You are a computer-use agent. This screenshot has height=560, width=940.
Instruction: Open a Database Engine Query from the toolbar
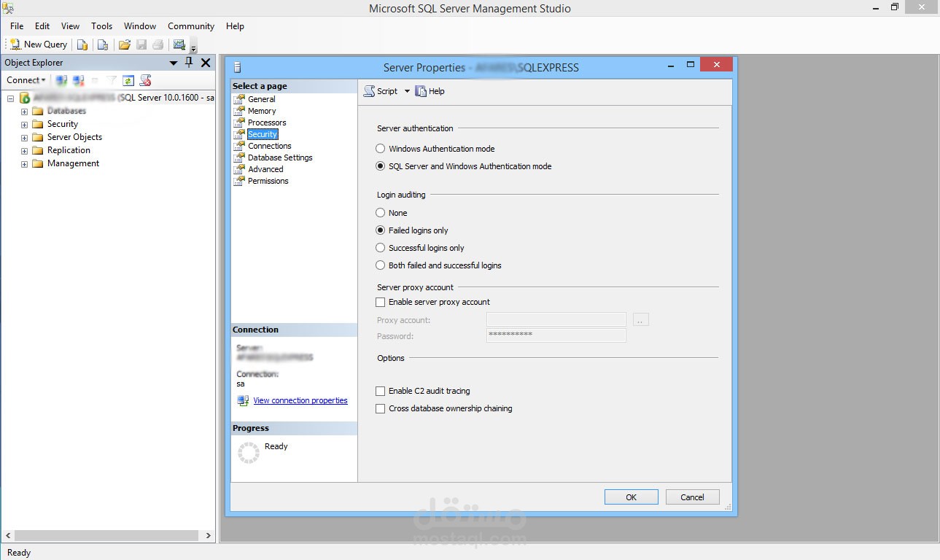pos(82,44)
